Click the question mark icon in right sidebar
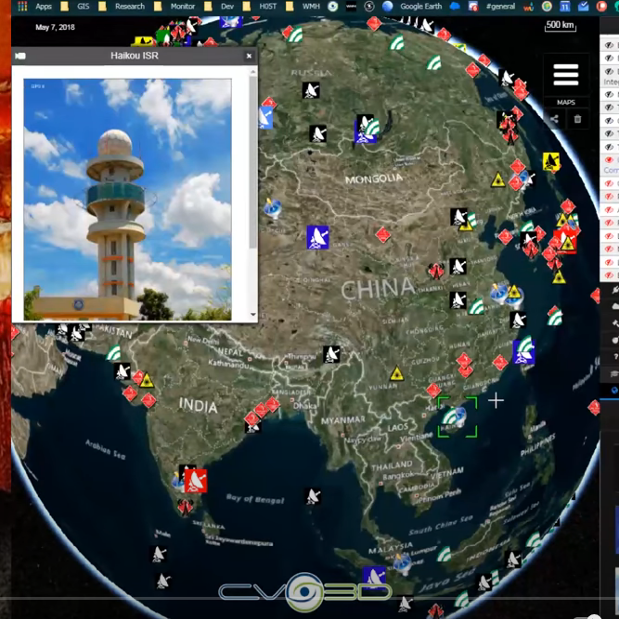Screen dimensions: 619x619 pyautogui.click(x=615, y=356)
